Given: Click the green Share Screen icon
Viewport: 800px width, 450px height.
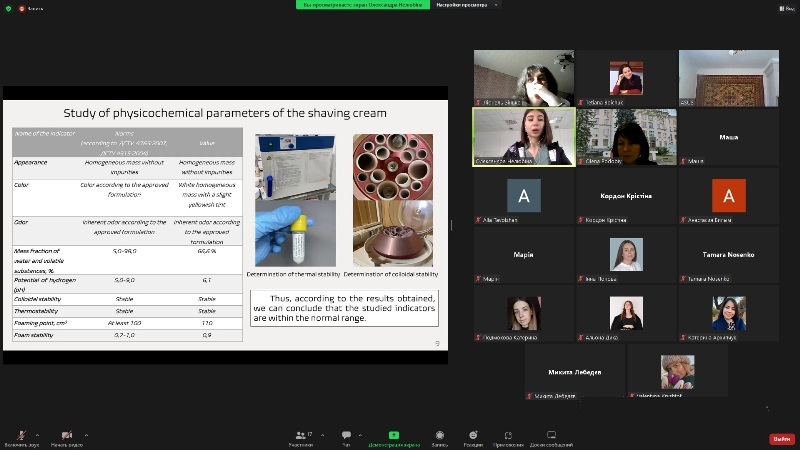Looking at the screenshot, I should pos(394,435).
